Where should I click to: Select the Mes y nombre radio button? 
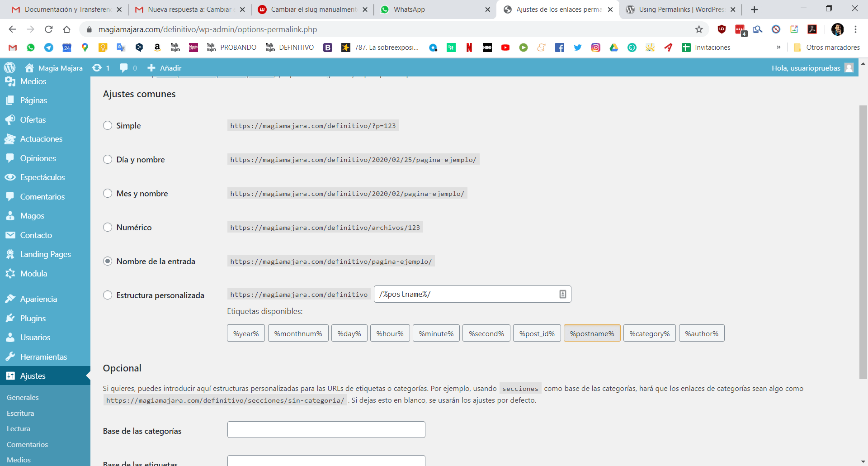point(108,193)
